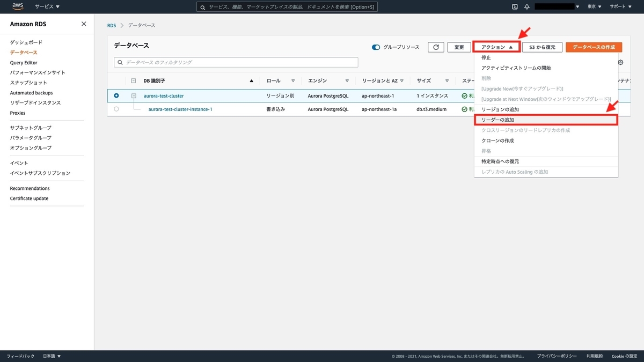Open Cookie の設定 footer link

(x=625, y=356)
